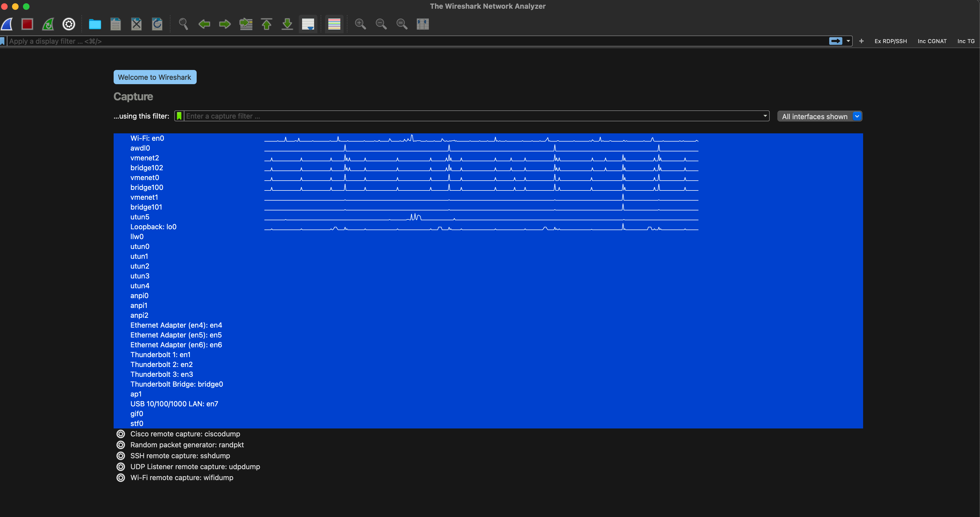Open settings gear for Cisco remote capture
Viewport: 980px width, 517px height.
[121, 434]
